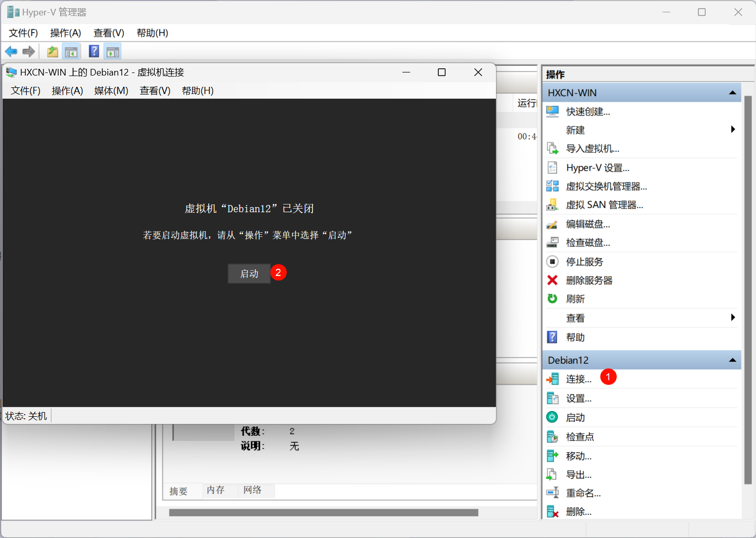Click the horizontal scrollbar in details pane
Viewport: 756px width, 538px height.
pos(324,512)
